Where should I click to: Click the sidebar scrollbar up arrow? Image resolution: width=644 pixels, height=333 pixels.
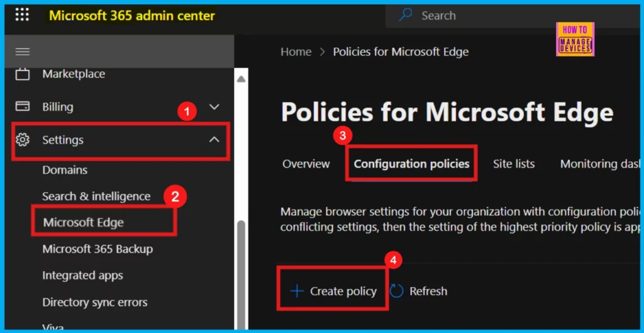pyautogui.click(x=241, y=79)
